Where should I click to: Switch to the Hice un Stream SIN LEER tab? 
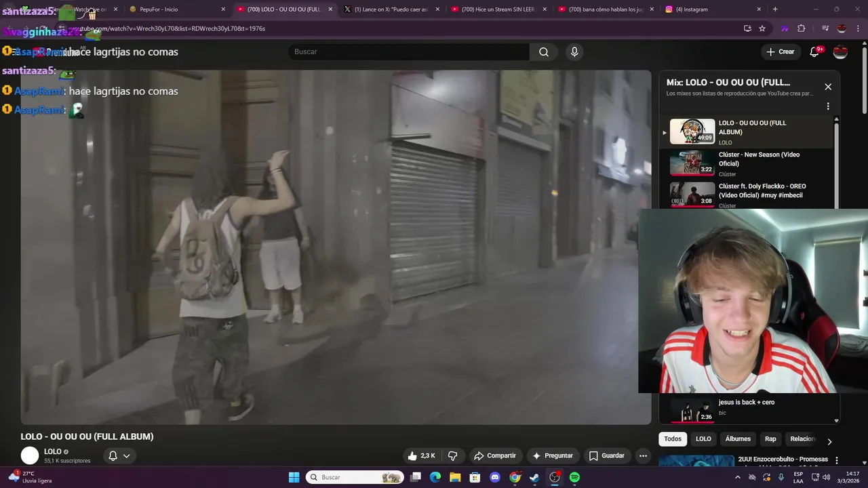tap(498, 9)
